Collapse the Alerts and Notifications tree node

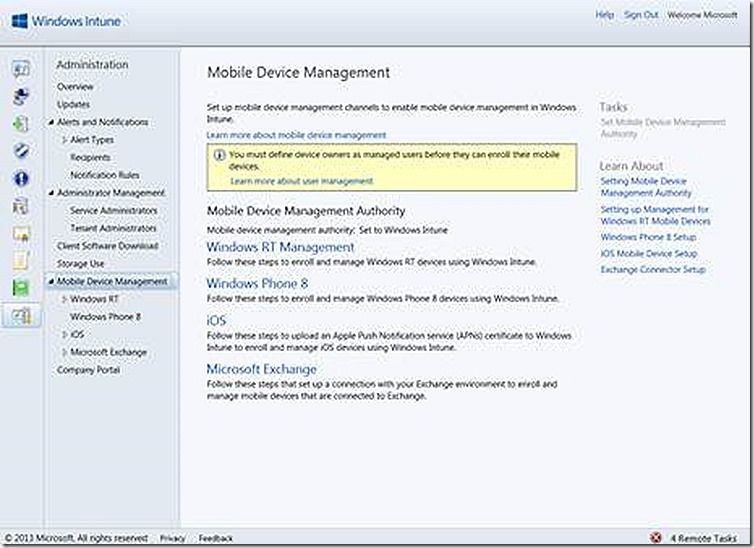pyautogui.click(x=51, y=123)
